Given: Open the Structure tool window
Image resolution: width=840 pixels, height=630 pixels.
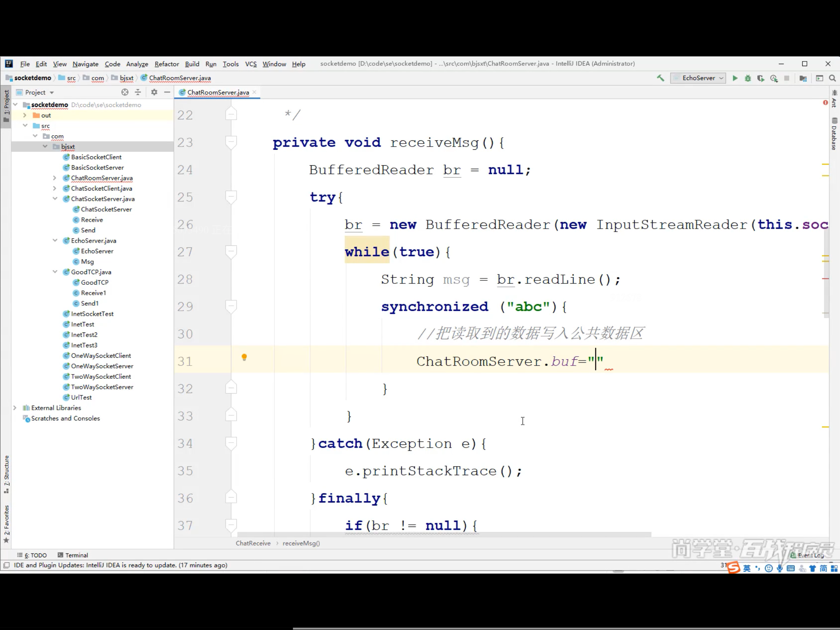Looking at the screenshot, I should pos(6,474).
